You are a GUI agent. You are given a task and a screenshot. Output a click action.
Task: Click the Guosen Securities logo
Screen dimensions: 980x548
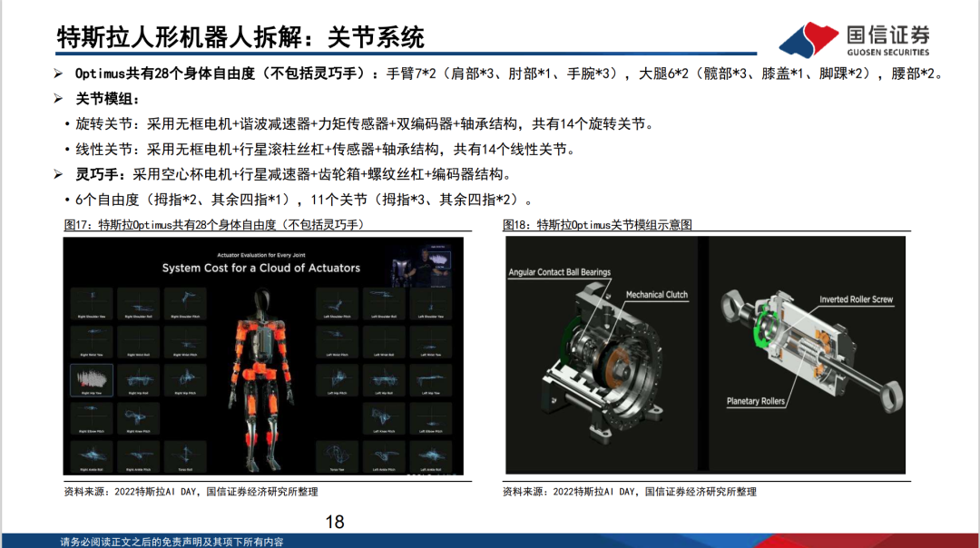pyautogui.click(x=854, y=39)
